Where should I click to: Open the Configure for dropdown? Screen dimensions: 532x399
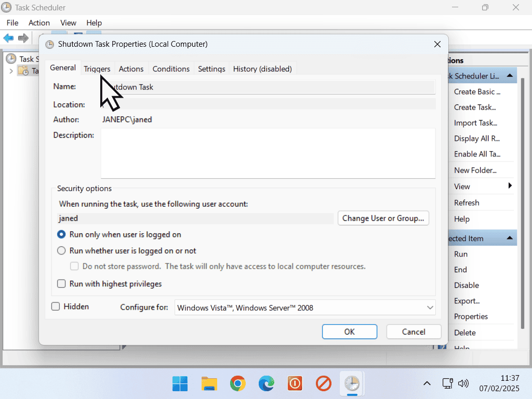pyautogui.click(x=305, y=308)
